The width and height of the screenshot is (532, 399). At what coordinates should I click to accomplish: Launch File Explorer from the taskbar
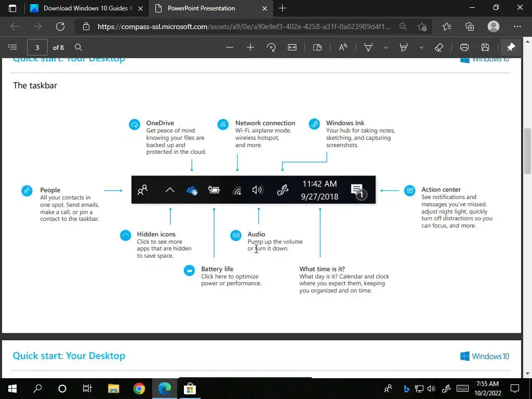114,388
